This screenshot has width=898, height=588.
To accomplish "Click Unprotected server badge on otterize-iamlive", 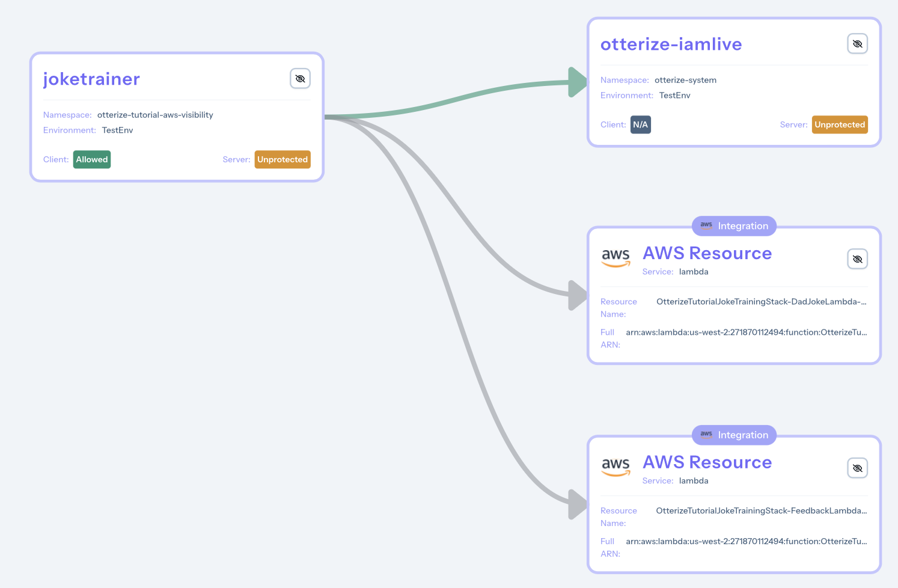I will 840,124.
